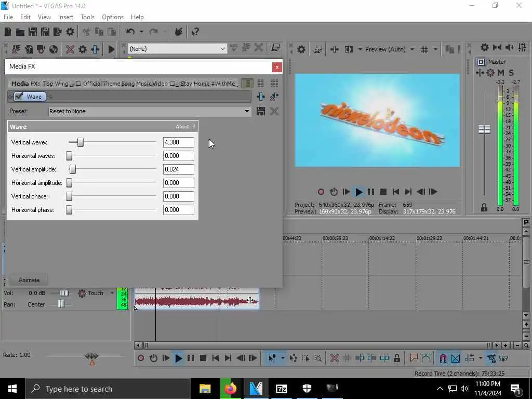Viewport: 532px width, 399px height.
Task: Click the record button in timeline transport
Action: click(141, 358)
